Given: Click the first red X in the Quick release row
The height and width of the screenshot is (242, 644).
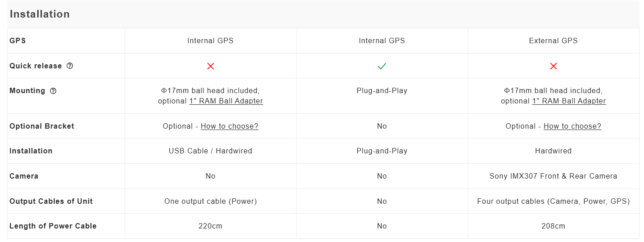Looking at the screenshot, I should (210, 66).
